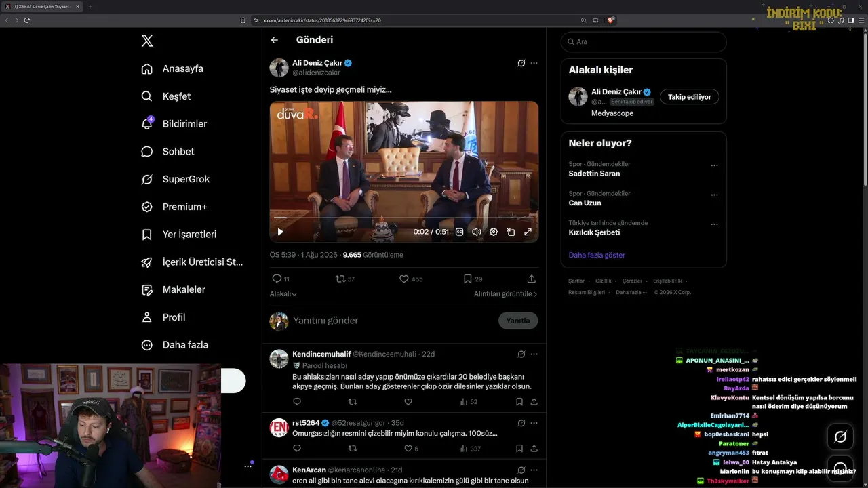Reply to the main post via comment icon
The image size is (868, 488).
[276, 279]
